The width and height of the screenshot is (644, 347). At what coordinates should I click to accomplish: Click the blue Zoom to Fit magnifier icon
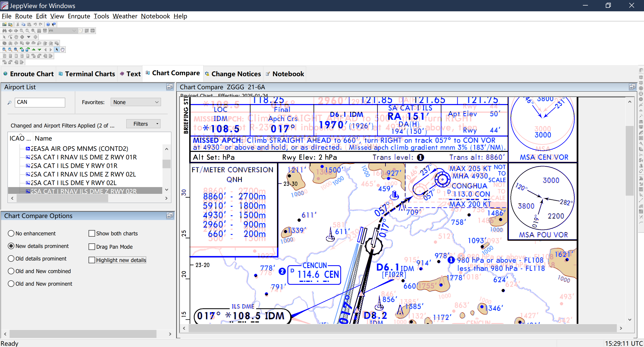point(16,50)
